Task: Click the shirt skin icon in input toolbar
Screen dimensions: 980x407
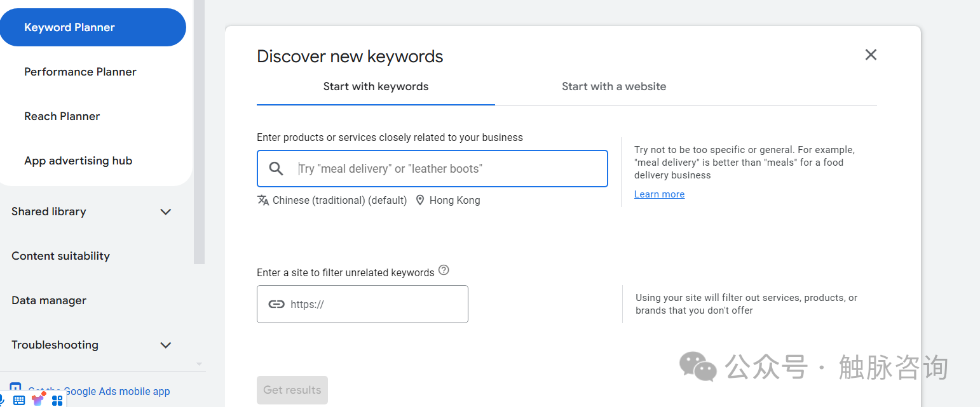Action: [38, 399]
